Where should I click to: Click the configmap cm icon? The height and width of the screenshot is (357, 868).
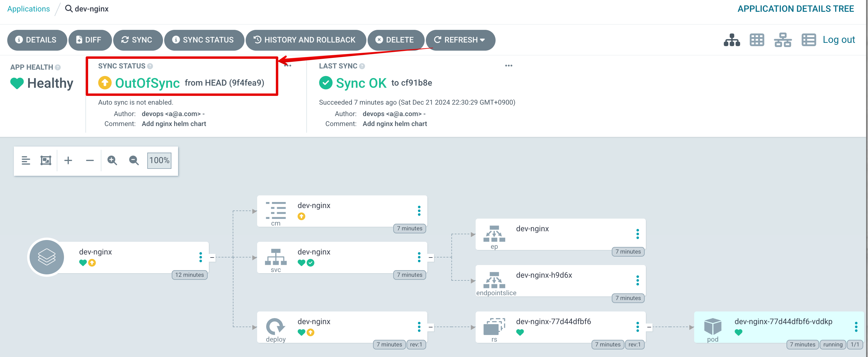276,210
